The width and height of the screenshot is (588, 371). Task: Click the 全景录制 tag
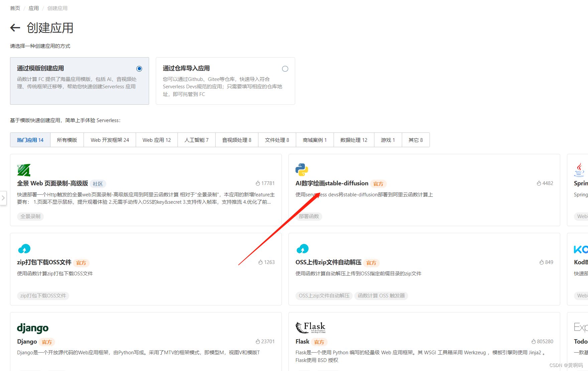tap(30, 216)
